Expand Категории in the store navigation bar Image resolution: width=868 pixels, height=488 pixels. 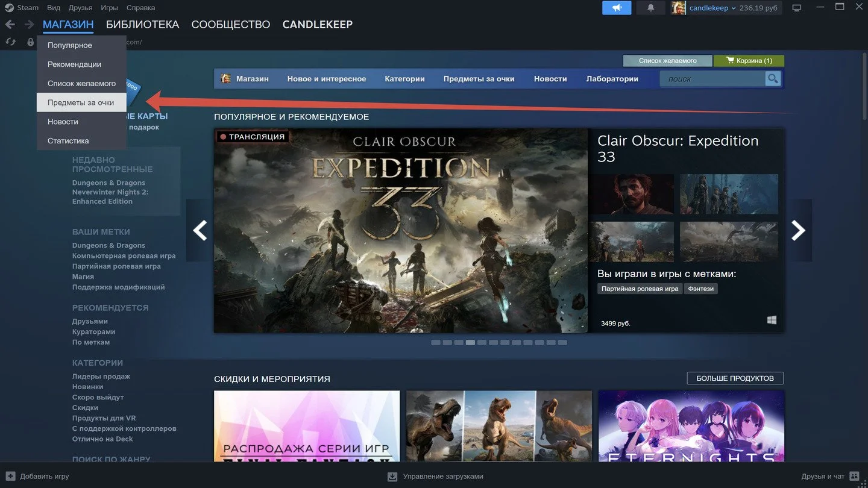click(404, 79)
